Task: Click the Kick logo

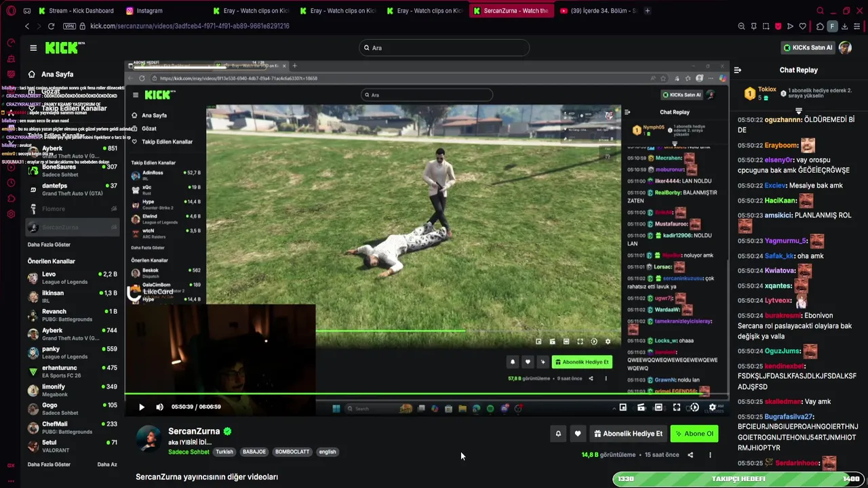Action: click(64, 47)
